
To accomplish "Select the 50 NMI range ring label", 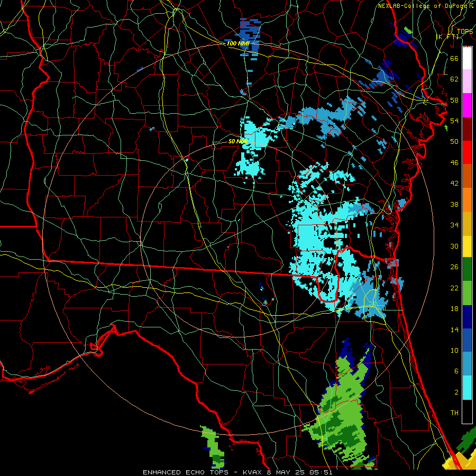I will point(239,141).
